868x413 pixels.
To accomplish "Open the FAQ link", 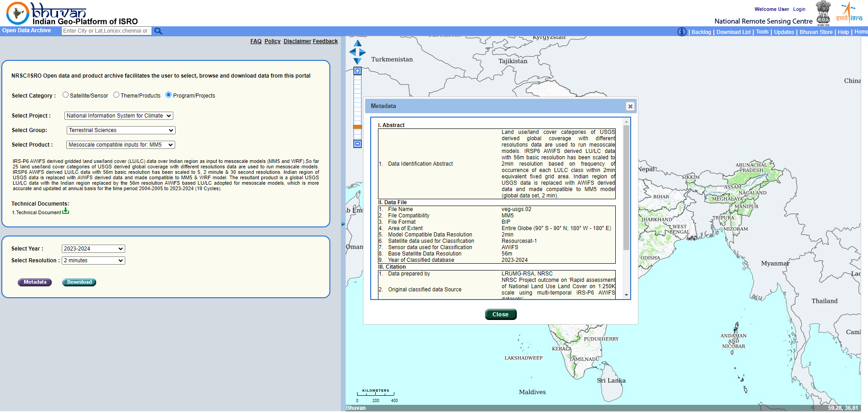I will [256, 41].
